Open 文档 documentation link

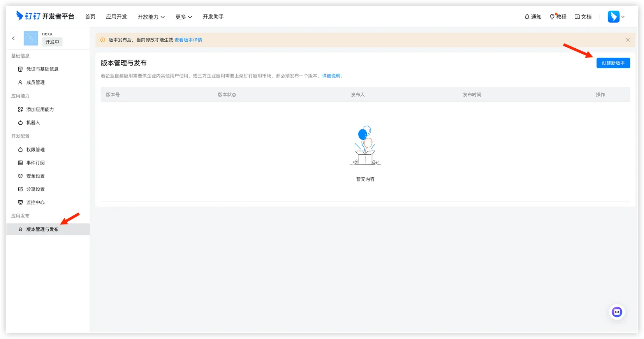(583, 17)
